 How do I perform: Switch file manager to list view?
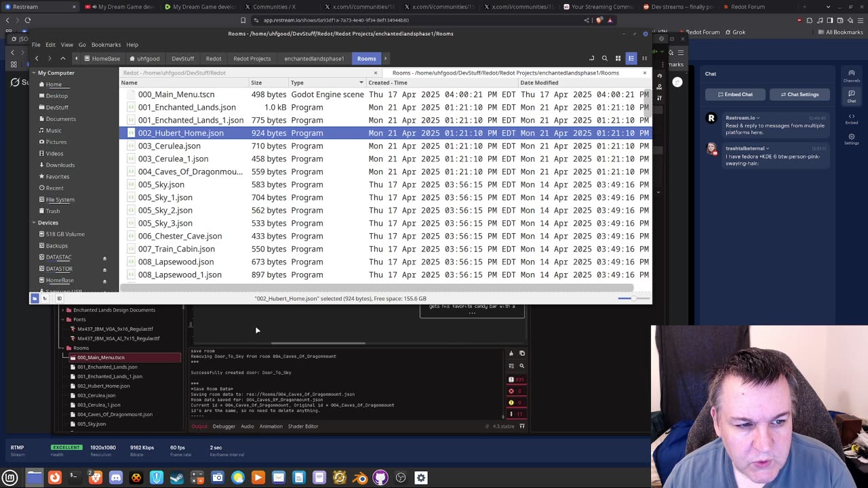[x=631, y=58]
